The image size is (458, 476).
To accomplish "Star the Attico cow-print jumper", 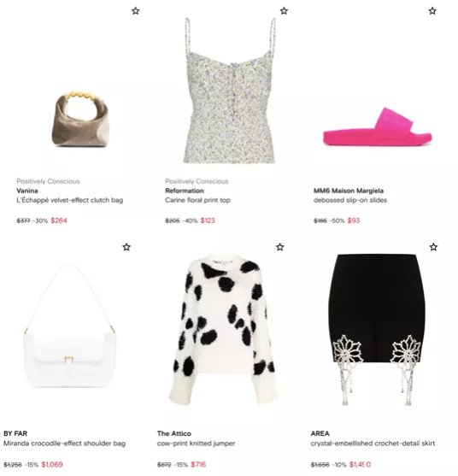I will click(280, 247).
